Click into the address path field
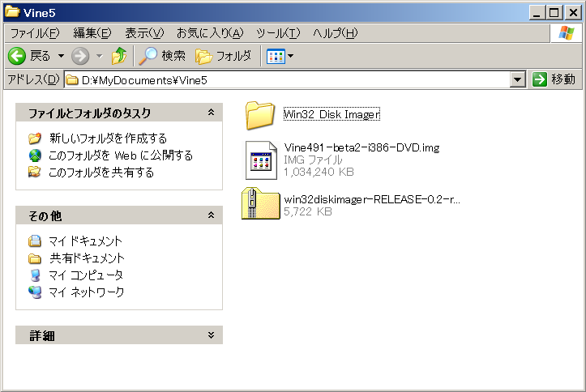The height and width of the screenshot is (392, 586). tap(287, 80)
